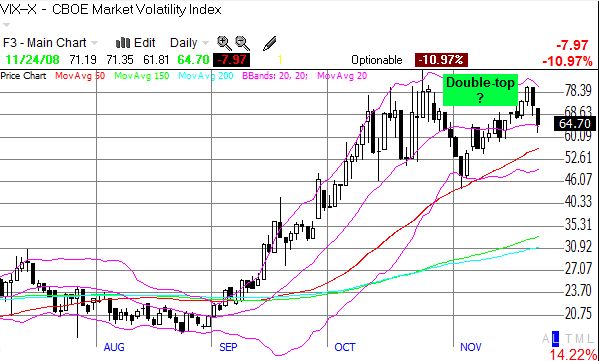Image resolution: width=599 pixels, height=361 pixels.
Task: Expand the F3 - Main Chart dropdown arrow
Action: [94, 43]
